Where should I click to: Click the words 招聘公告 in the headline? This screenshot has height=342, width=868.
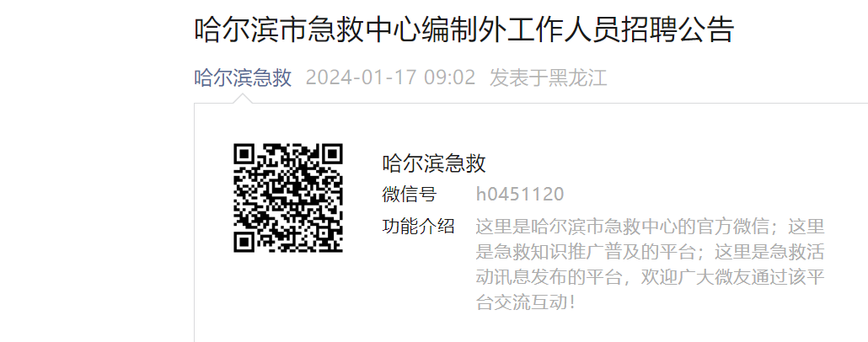675,29
